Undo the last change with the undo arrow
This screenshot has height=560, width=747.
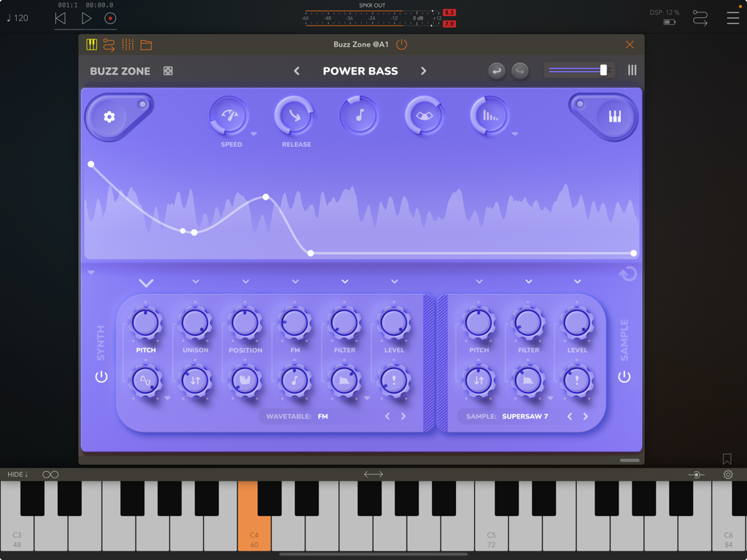[x=497, y=70]
